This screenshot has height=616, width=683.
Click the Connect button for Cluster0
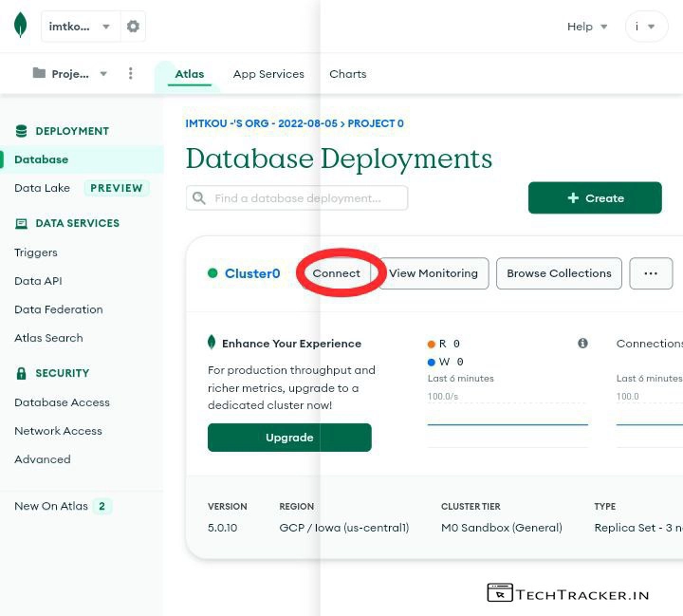pyautogui.click(x=337, y=273)
